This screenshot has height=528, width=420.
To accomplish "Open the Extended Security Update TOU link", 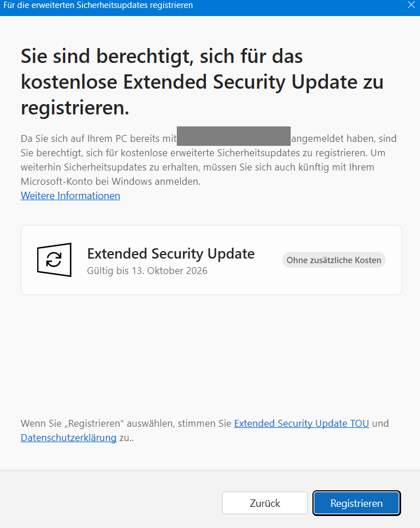I will click(x=302, y=423).
